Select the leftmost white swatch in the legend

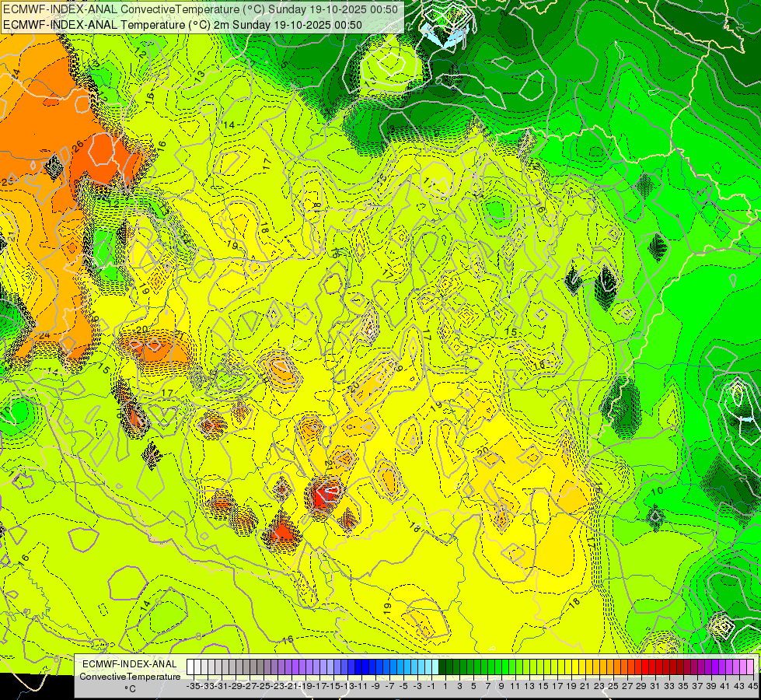click(x=190, y=667)
